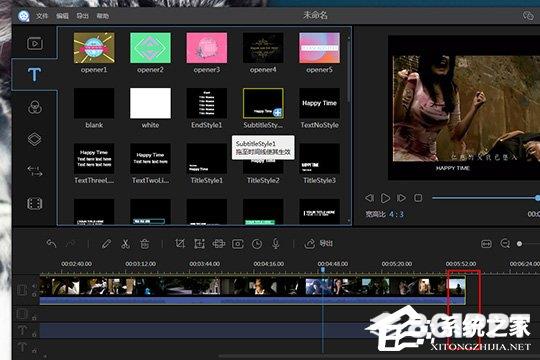Select the opener1 template

pyautogui.click(x=94, y=48)
